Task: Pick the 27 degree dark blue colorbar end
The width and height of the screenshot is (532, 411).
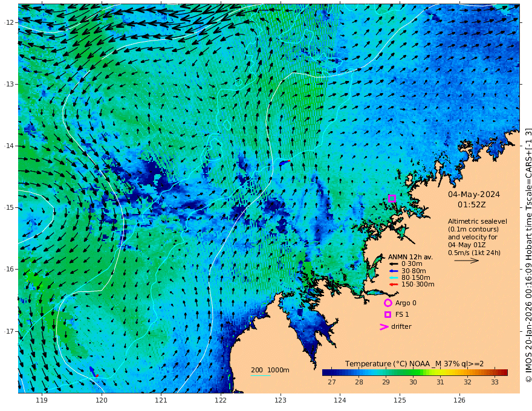Action: (325, 373)
